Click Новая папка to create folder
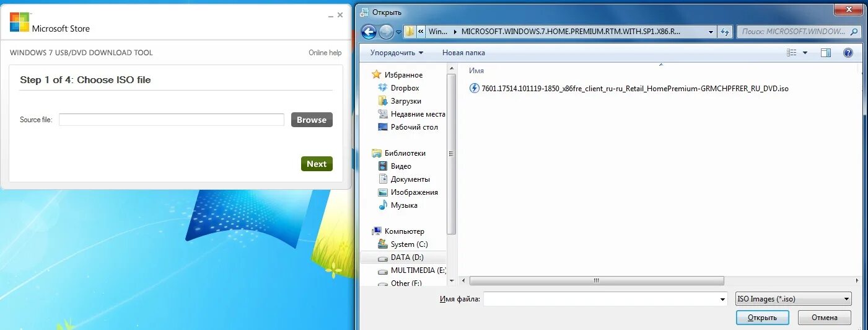The width and height of the screenshot is (868, 330). coord(463,53)
